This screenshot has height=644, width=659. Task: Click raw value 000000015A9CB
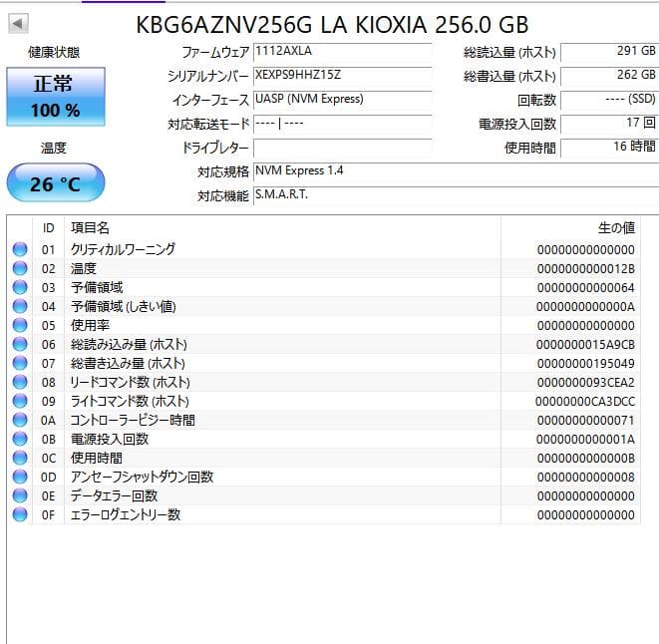pos(586,344)
